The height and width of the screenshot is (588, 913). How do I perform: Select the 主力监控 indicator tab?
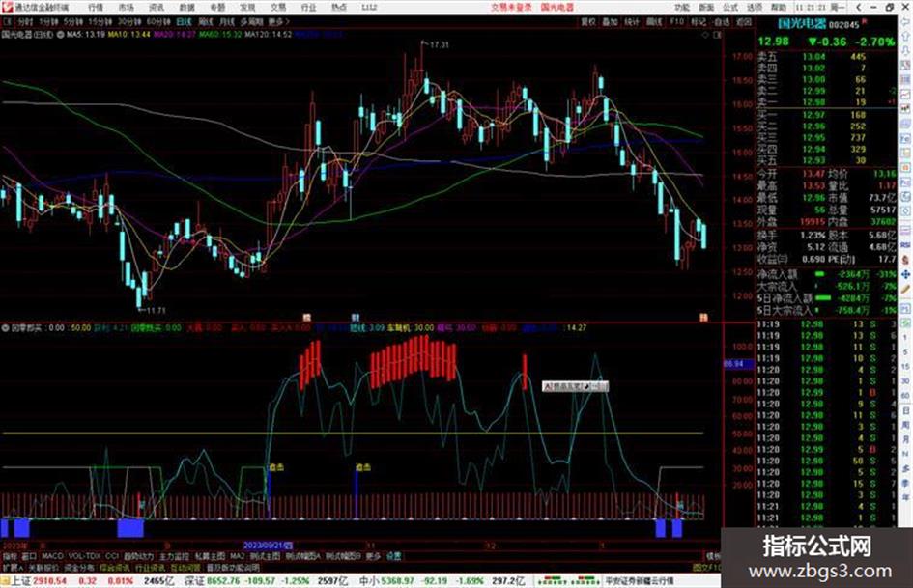tap(174, 556)
